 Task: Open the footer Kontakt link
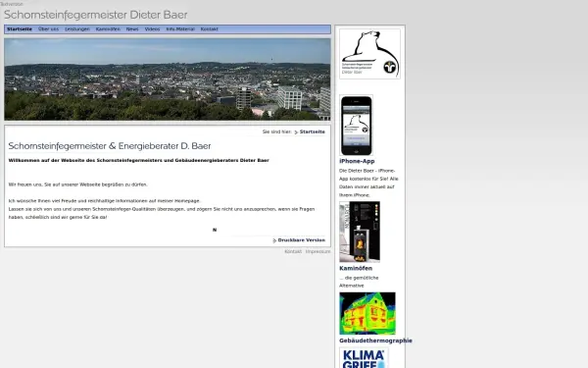tap(293, 251)
